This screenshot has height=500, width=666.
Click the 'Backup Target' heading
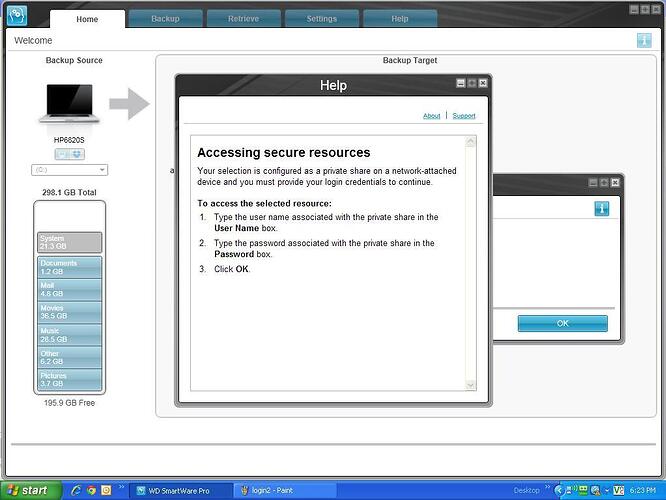click(x=410, y=60)
